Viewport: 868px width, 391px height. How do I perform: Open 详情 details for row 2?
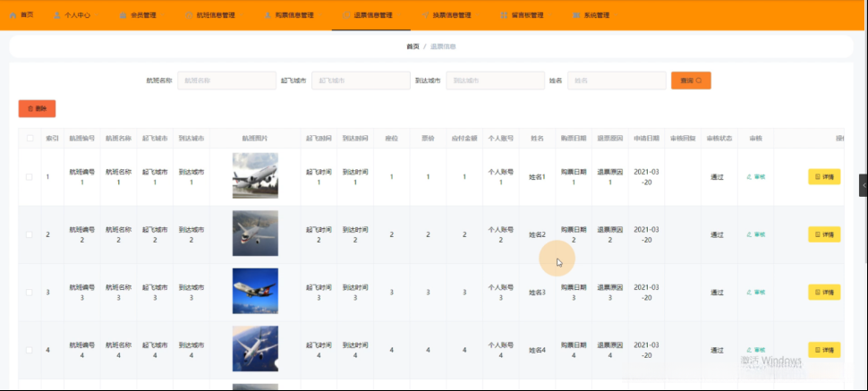824,234
